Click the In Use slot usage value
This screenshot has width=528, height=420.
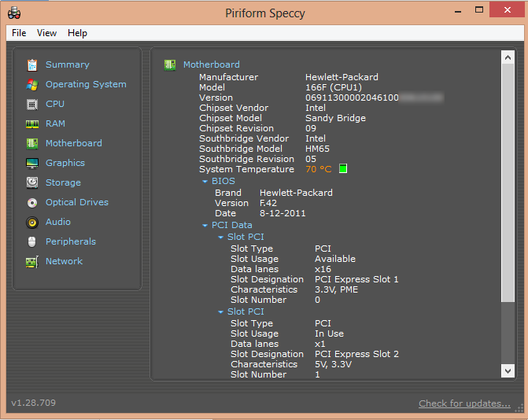[x=329, y=333]
